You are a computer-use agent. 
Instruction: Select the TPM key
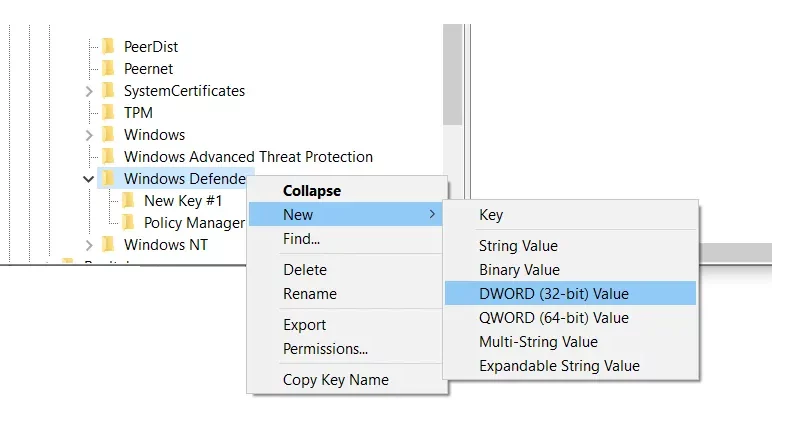click(x=138, y=113)
